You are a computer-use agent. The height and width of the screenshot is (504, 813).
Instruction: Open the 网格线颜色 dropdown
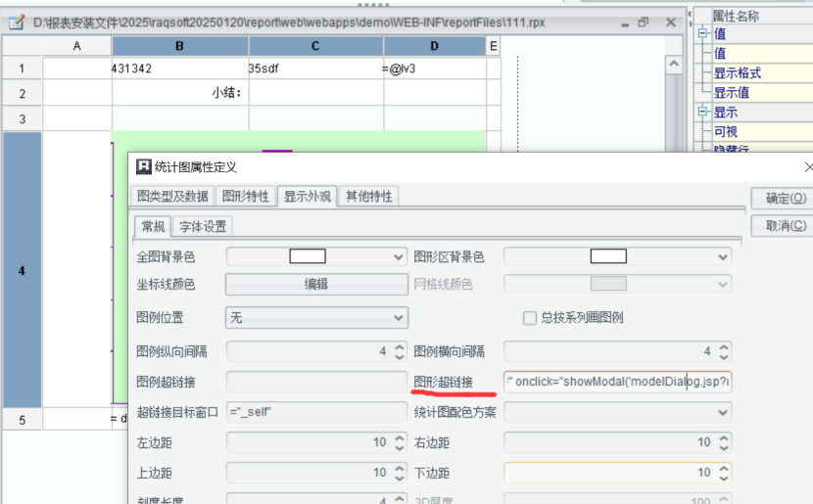tap(722, 284)
